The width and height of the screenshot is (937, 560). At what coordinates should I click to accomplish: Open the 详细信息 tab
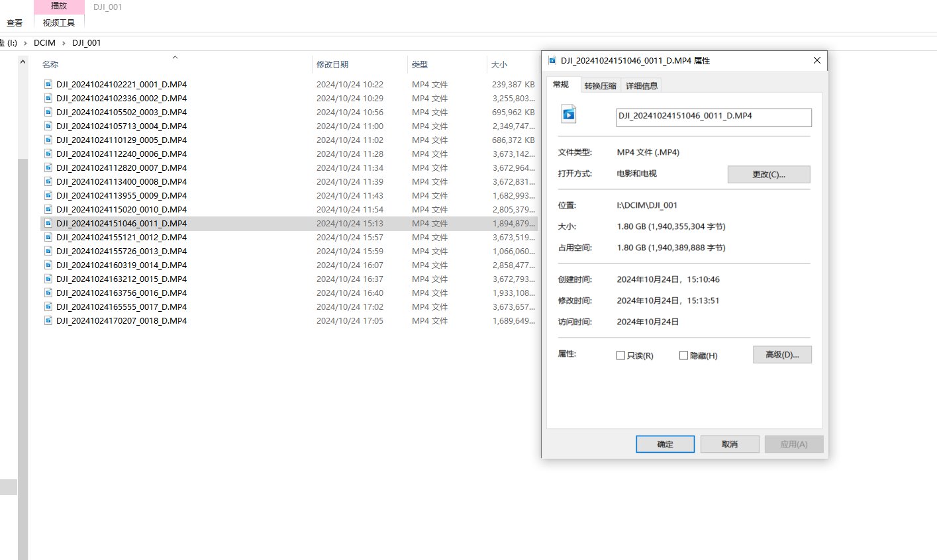(642, 85)
